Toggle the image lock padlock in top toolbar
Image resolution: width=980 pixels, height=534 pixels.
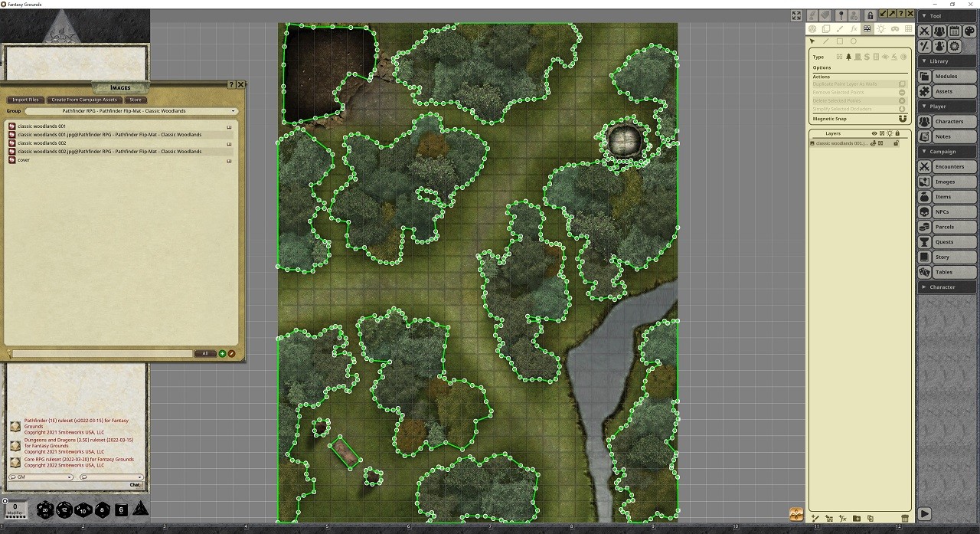870,15
